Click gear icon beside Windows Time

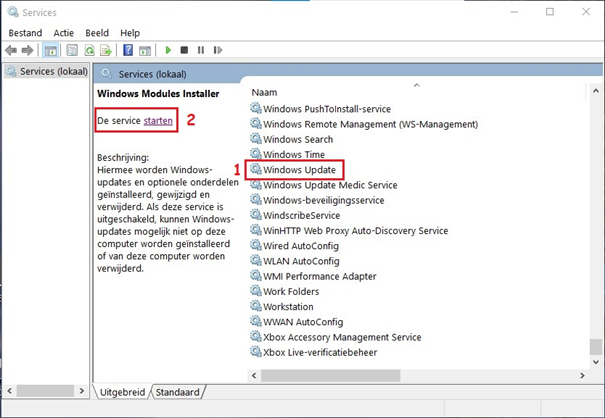point(255,154)
